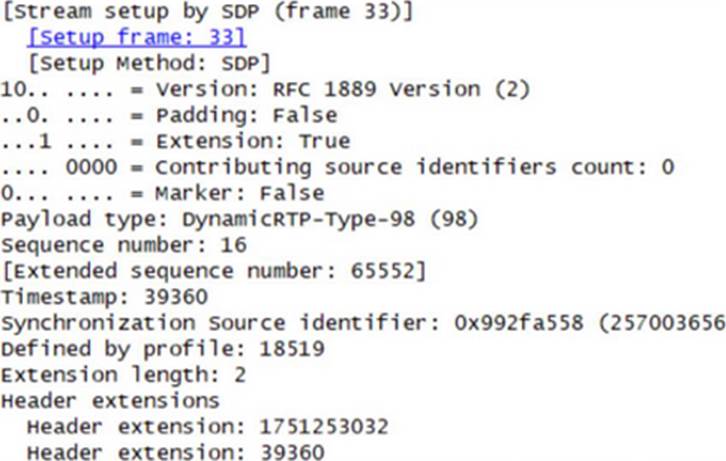Open the Setup frame: 33 link
This screenshot has height=461, width=726.
137,37
